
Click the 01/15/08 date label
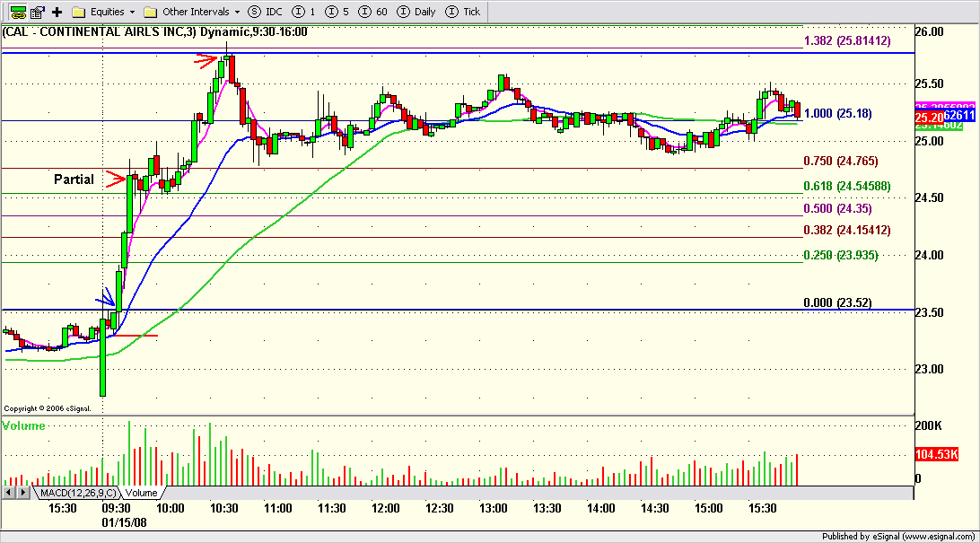tap(125, 522)
